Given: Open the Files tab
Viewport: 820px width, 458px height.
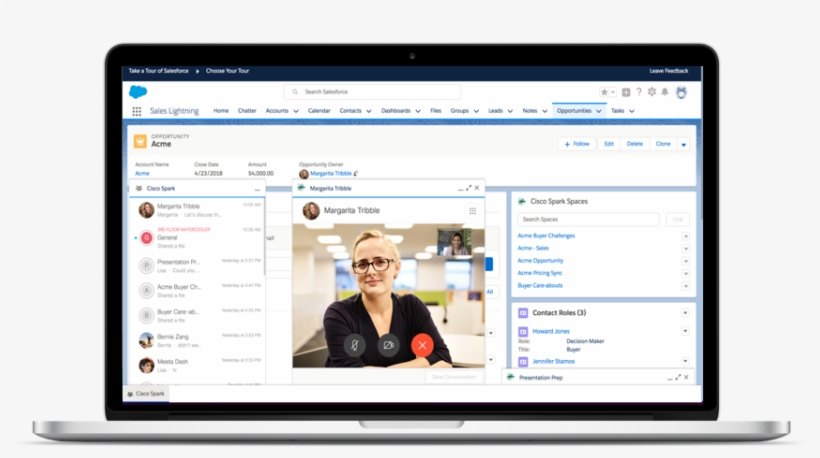Looking at the screenshot, I should click(436, 111).
